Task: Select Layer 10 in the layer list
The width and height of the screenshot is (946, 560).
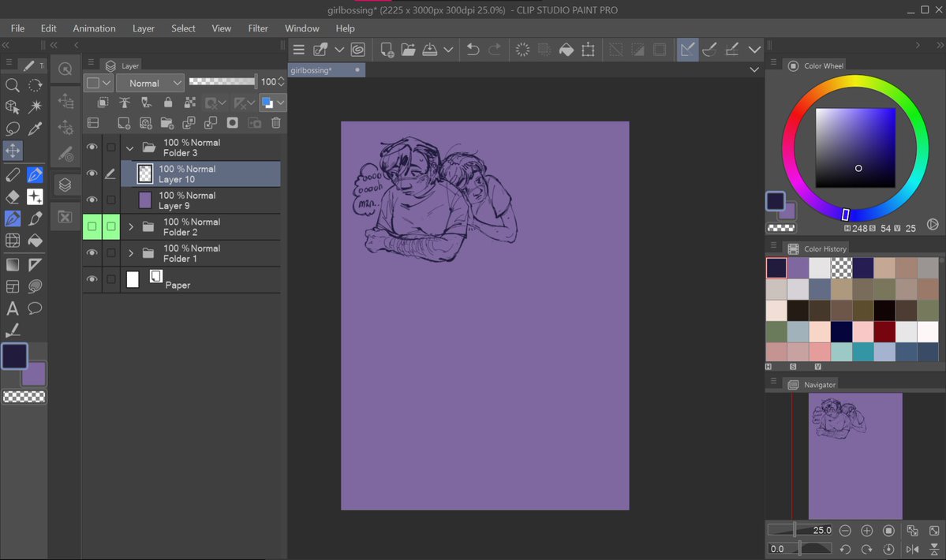Action: tap(200, 174)
